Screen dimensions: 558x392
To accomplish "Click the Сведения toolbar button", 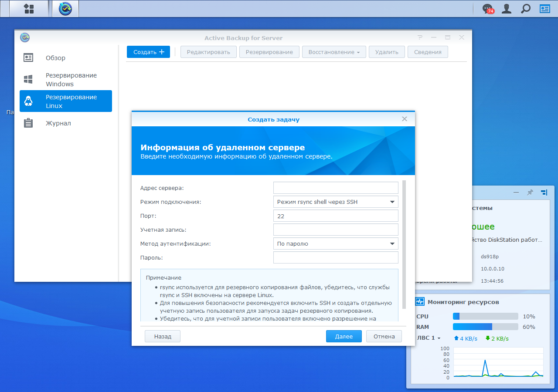I will coord(428,52).
